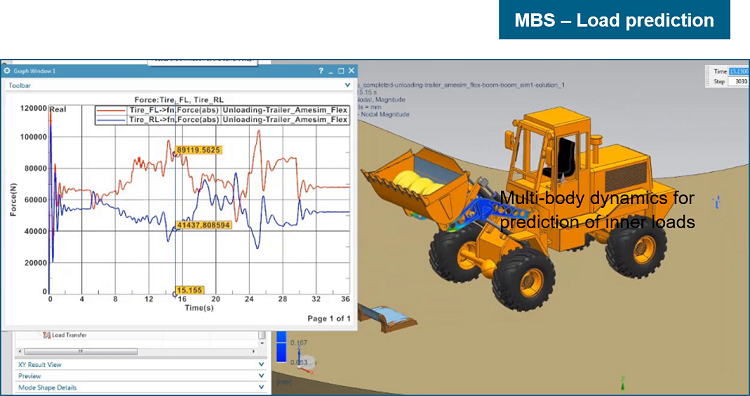Click the vertical scrollbar down arrow

[262, 343]
